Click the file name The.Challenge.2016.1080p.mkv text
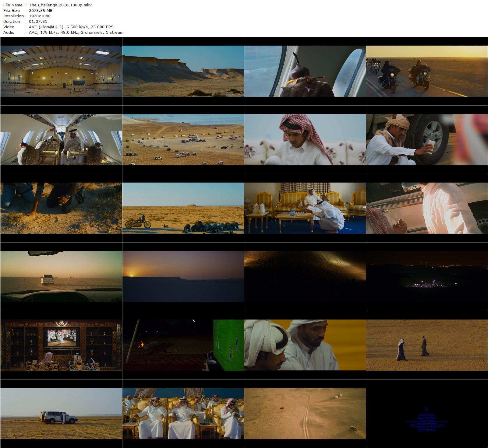The width and height of the screenshot is (488, 448). tap(60, 5)
